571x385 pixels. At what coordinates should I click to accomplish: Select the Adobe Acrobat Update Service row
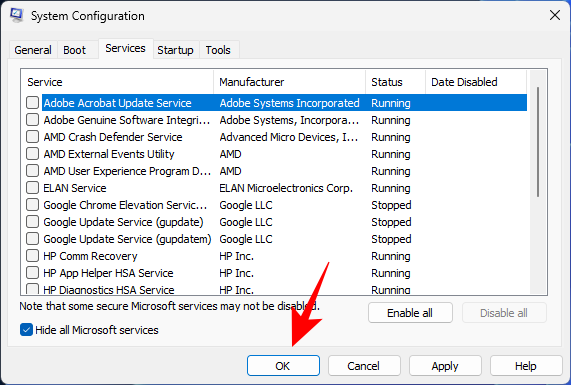point(284,103)
